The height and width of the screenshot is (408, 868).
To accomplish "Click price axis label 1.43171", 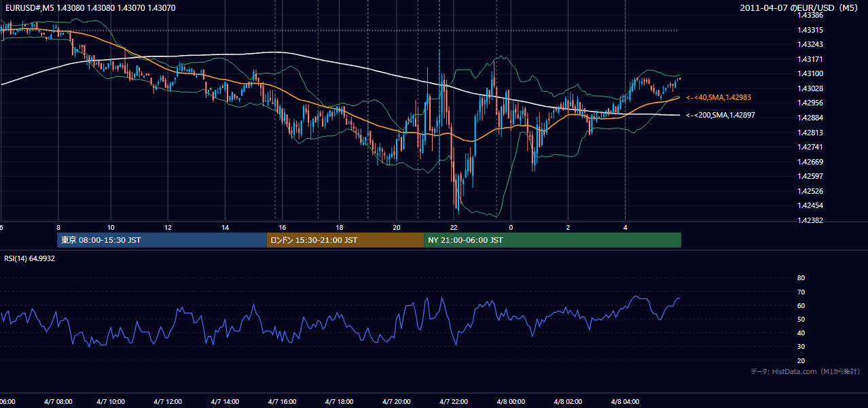I will click(810, 59).
